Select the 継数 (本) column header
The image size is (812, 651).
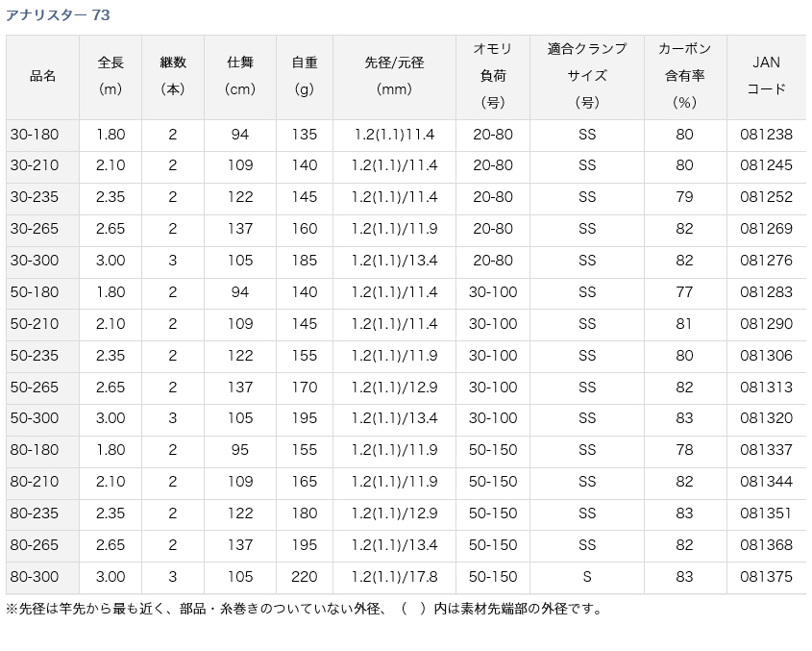[173, 76]
